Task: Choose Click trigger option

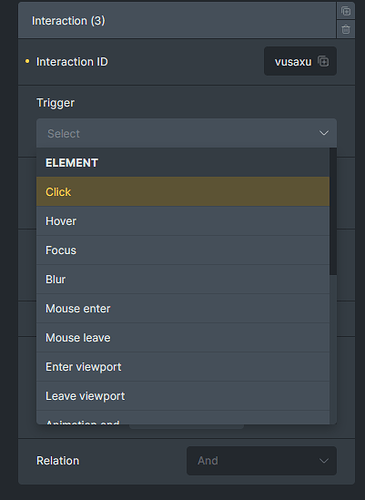Action: 183,192
